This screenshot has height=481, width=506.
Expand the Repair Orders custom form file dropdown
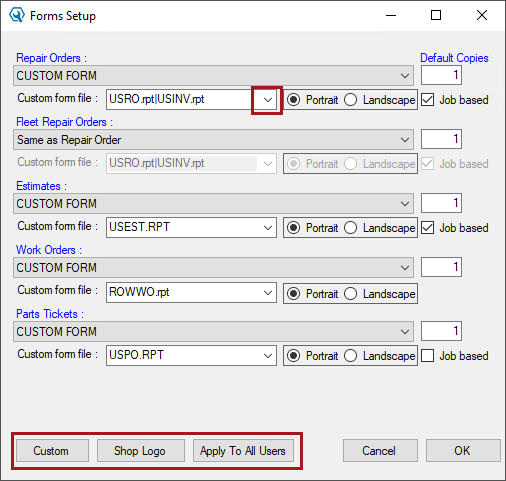[x=268, y=100]
